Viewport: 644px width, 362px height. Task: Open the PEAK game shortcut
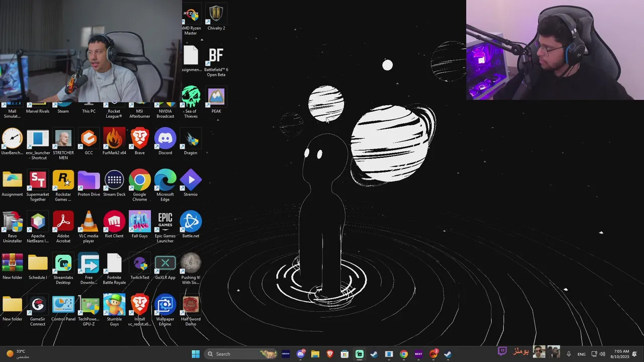tap(216, 100)
